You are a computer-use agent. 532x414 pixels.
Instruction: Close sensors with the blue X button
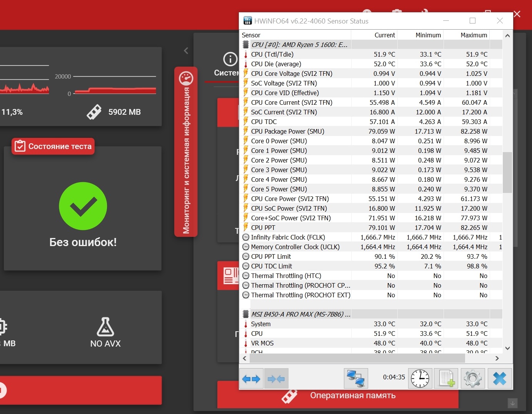tap(499, 379)
